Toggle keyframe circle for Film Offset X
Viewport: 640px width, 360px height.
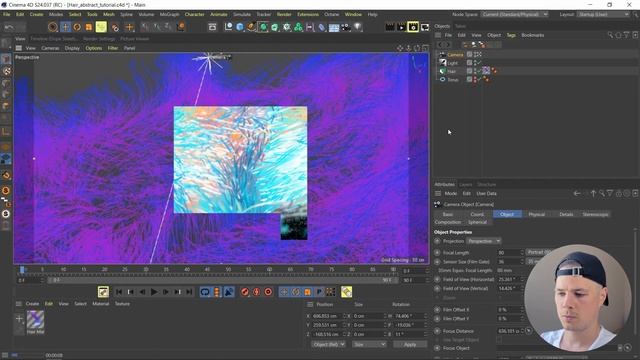pos(437,310)
